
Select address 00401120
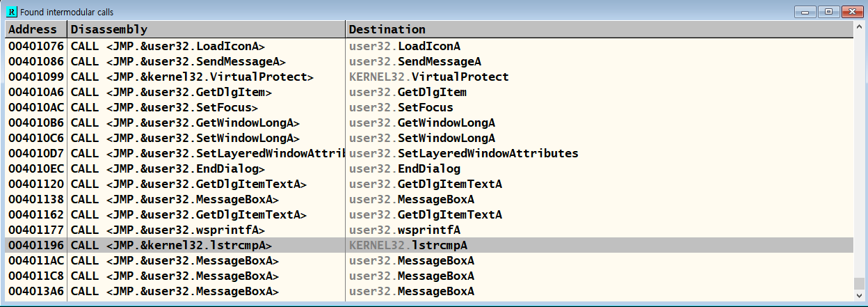coord(36,184)
